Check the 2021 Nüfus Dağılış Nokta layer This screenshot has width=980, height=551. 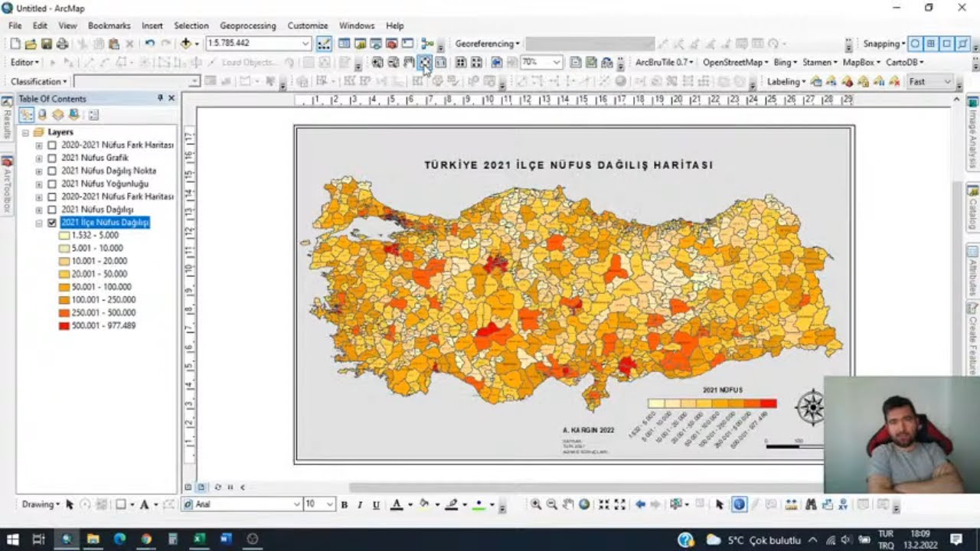pyautogui.click(x=52, y=171)
